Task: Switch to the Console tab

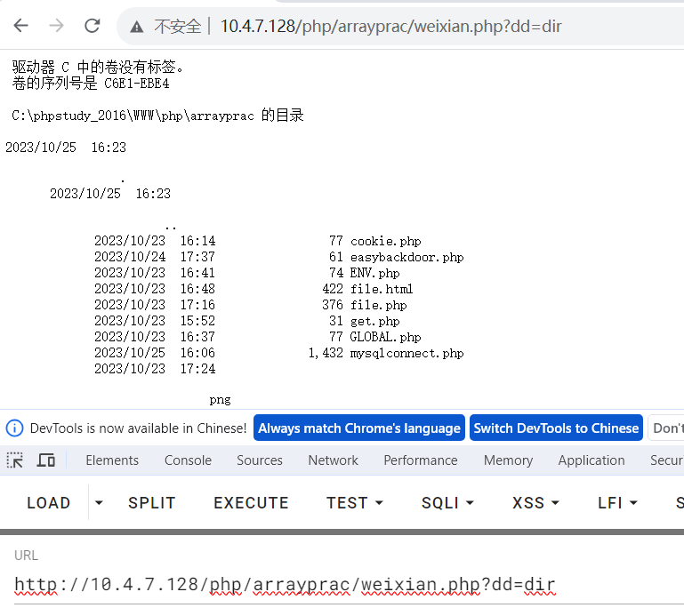Action: pos(188,460)
